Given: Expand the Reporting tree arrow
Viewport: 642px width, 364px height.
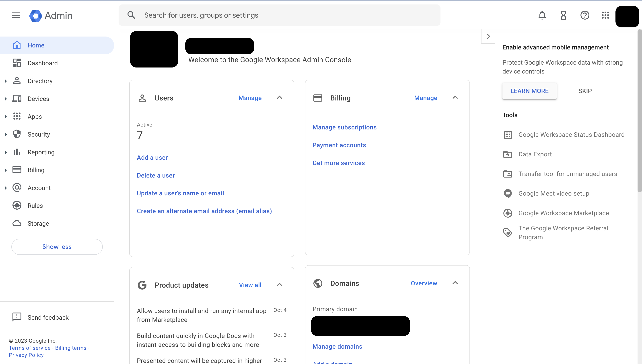Looking at the screenshot, I should (6, 152).
